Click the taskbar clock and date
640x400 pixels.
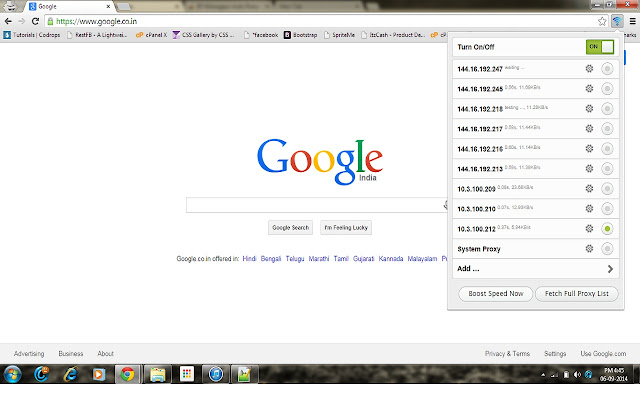pyautogui.click(x=613, y=374)
